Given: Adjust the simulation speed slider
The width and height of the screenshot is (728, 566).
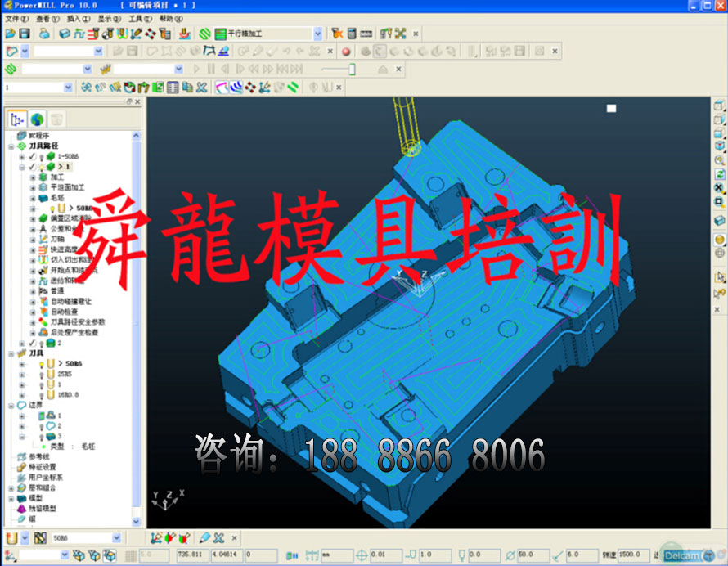Looking at the screenshot, I should pos(352,70).
